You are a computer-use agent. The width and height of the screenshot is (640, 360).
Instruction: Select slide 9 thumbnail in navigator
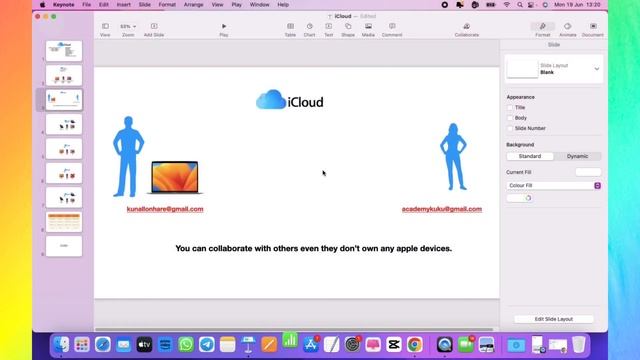tap(64, 246)
